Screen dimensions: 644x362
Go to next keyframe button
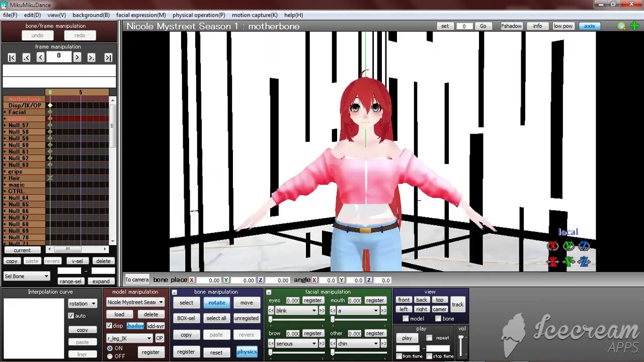[91, 58]
